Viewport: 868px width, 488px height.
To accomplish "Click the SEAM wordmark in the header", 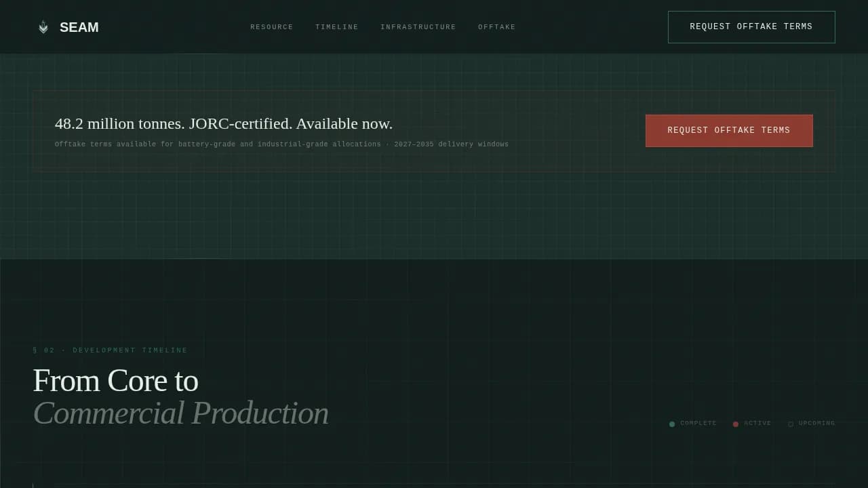I will pyautogui.click(x=79, y=27).
